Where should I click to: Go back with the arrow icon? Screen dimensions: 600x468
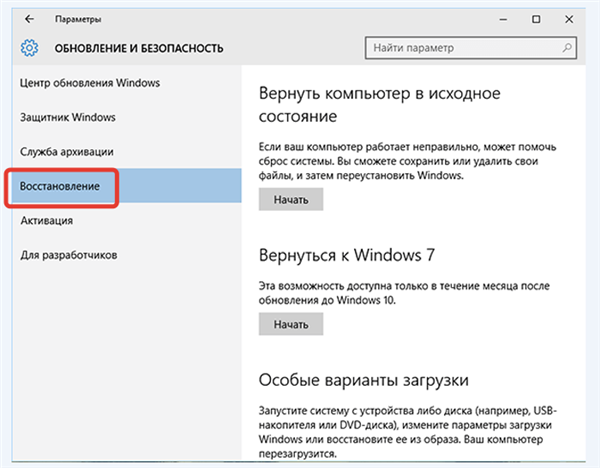[x=29, y=19]
